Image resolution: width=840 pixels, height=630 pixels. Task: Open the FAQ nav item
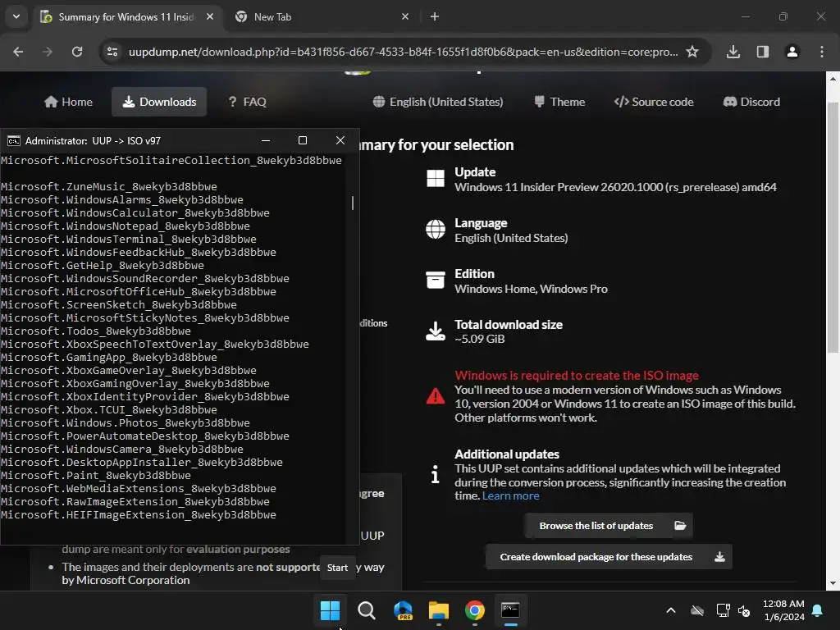coord(247,102)
